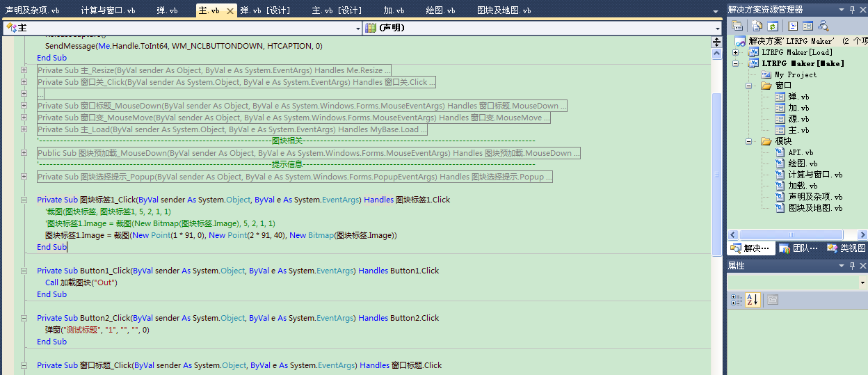This screenshot has height=375, width=868.
Task: Expand the collapsed 主_Load sub
Action: tap(24, 129)
